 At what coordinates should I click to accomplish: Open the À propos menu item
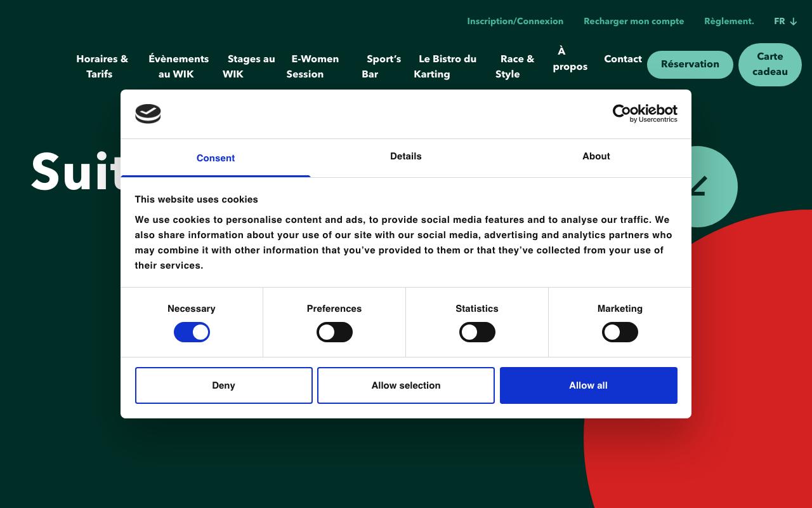click(x=570, y=58)
